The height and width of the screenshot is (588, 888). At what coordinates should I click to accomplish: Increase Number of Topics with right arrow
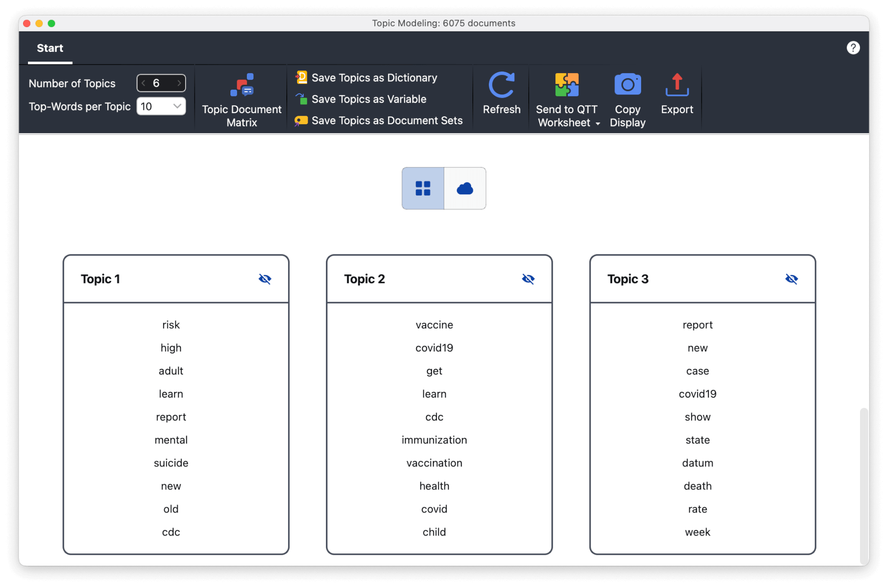[x=179, y=83]
